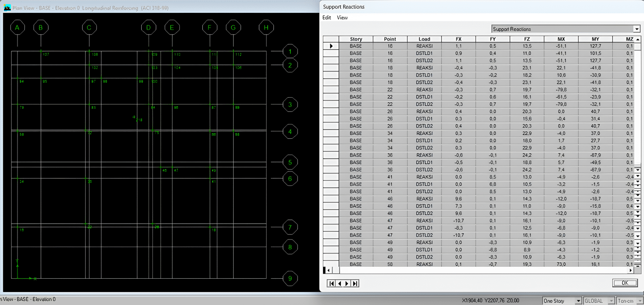Click the FZ column header
This screenshot has height=305, width=644.
(527, 39)
